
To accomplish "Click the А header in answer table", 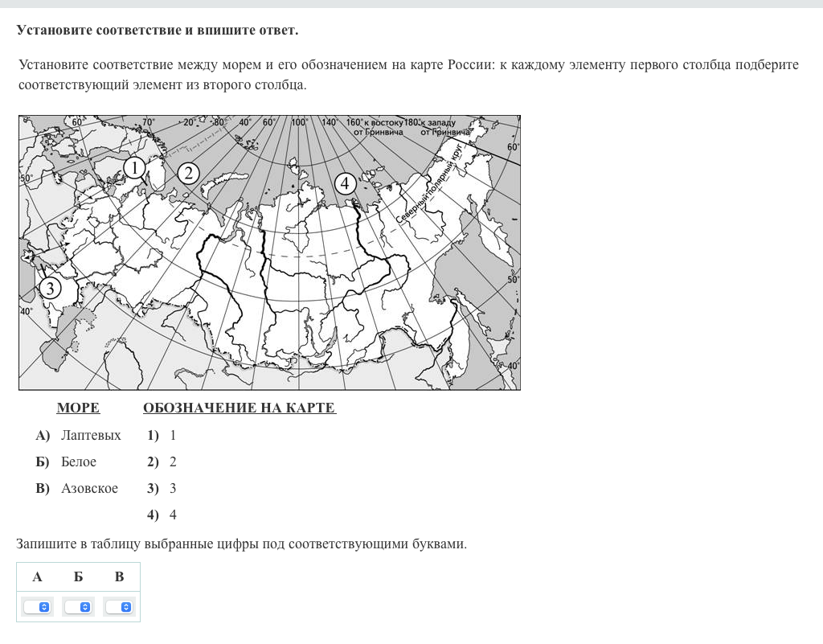I will click(x=37, y=576).
